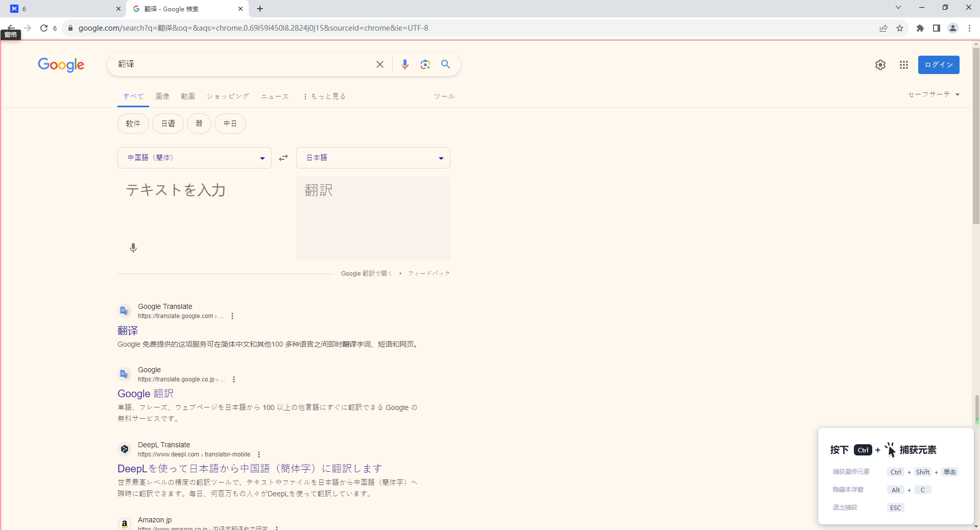Clear the search box text
Screen dimensions: 980x530
379,64
